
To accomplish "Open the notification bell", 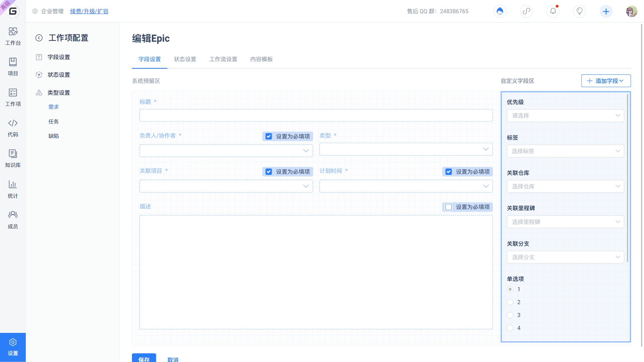I will 553,11.
